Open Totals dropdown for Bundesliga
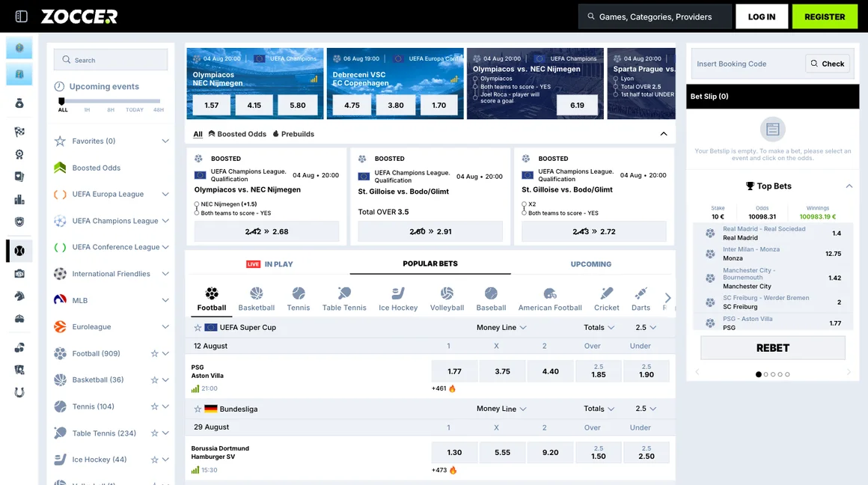The width and height of the screenshot is (868, 485). pyautogui.click(x=599, y=409)
